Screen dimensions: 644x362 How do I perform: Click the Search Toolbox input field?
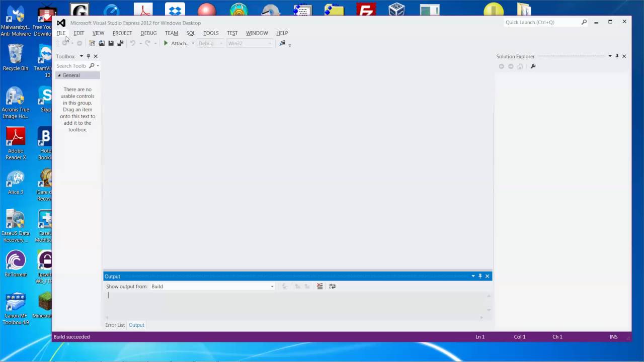(71, 66)
